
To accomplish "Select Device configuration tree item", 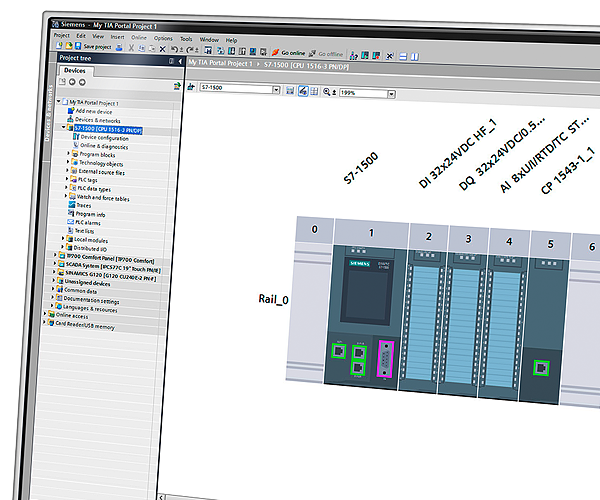I will click(x=104, y=137).
